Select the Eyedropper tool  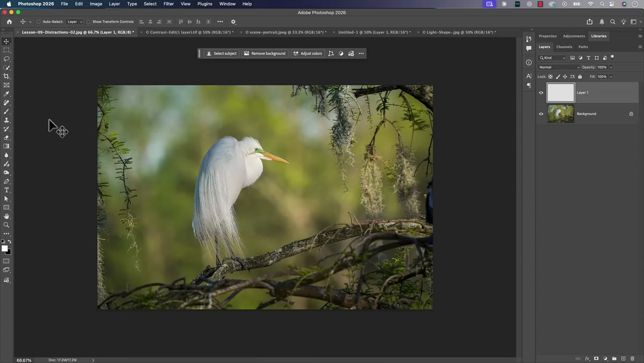coord(6,94)
